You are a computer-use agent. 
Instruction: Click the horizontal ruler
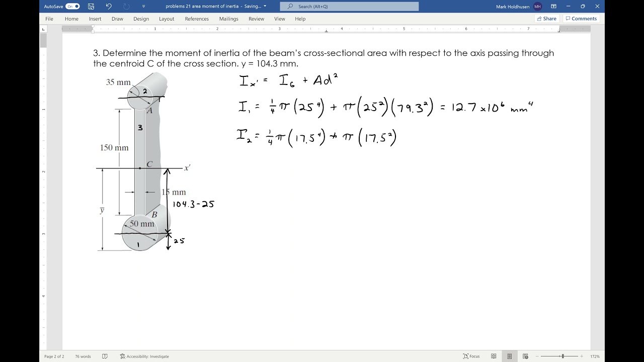coord(326,29)
